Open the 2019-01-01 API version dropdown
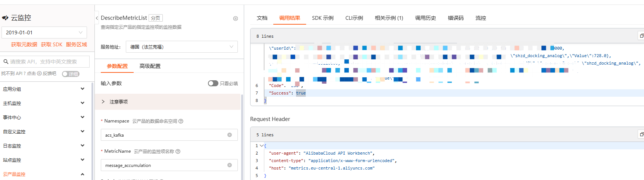The image size is (644, 180). [x=44, y=32]
